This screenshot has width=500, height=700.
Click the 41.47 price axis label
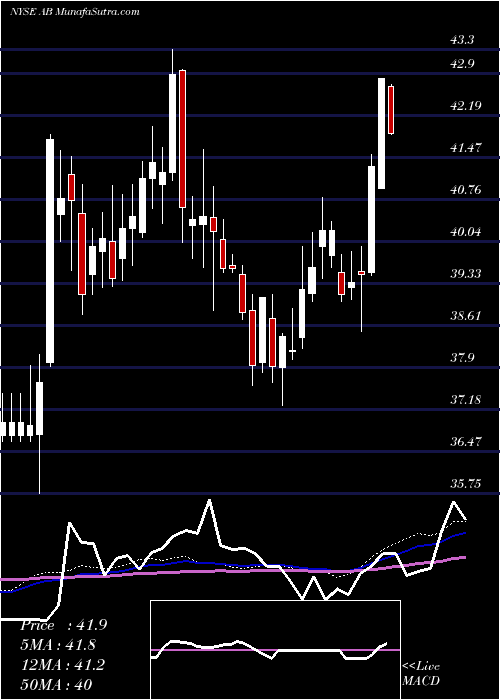(x=466, y=148)
